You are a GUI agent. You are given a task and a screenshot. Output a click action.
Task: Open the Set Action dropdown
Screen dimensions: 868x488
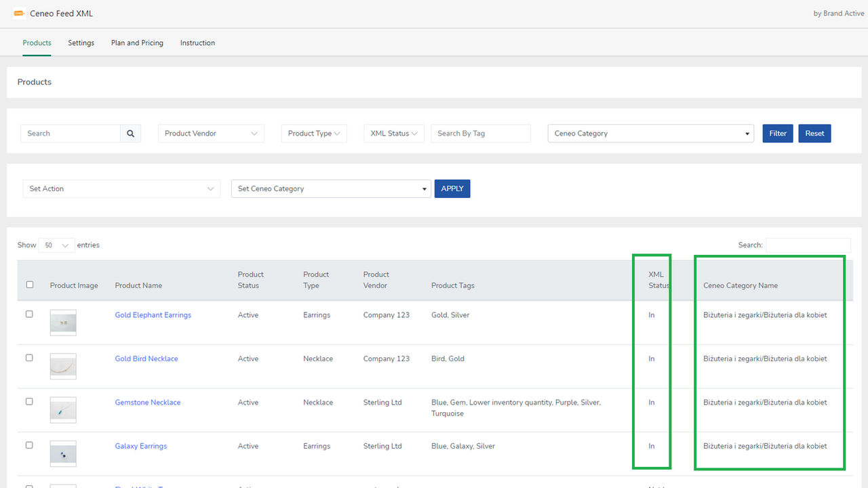(x=121, y=188)
